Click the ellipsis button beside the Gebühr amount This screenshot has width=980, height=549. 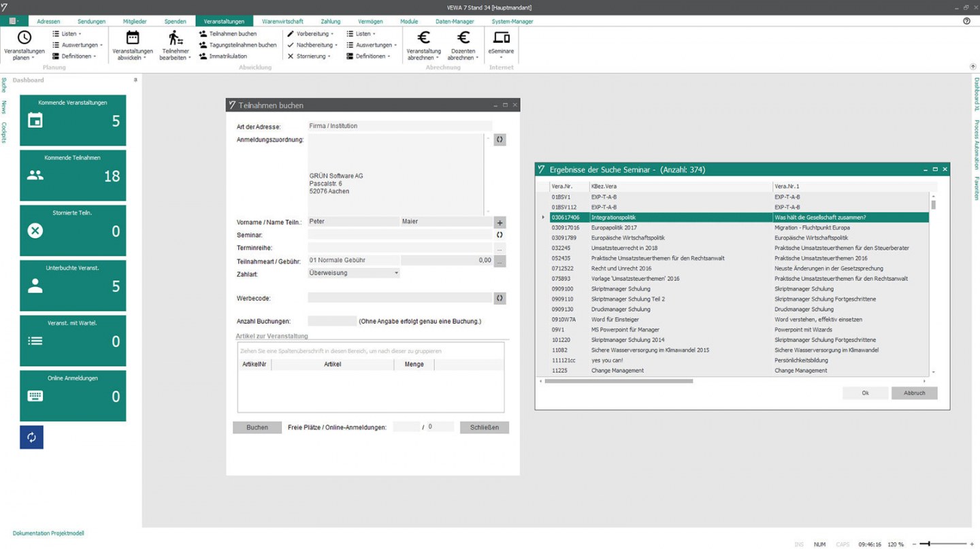point(500,261)
